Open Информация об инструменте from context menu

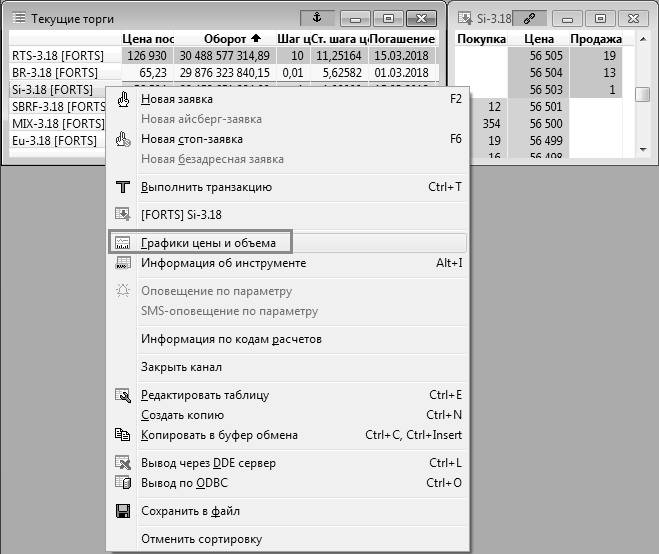coord(223,263)
